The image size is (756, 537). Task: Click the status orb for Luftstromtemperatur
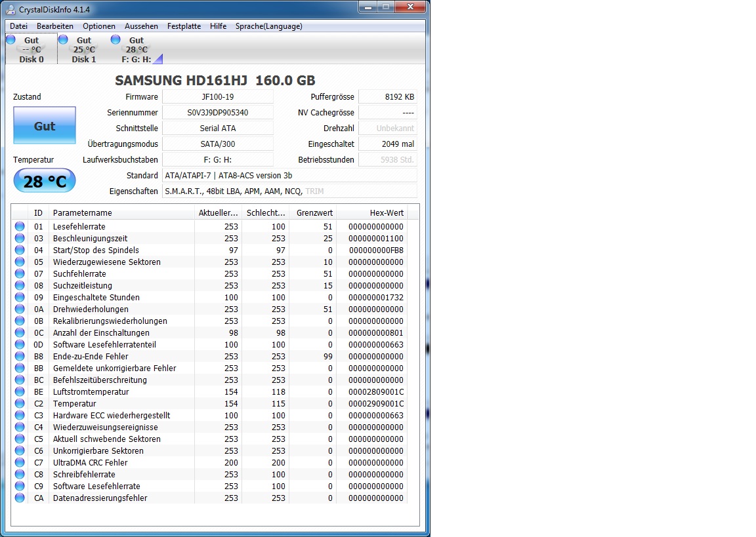click(x=20, y=391)
